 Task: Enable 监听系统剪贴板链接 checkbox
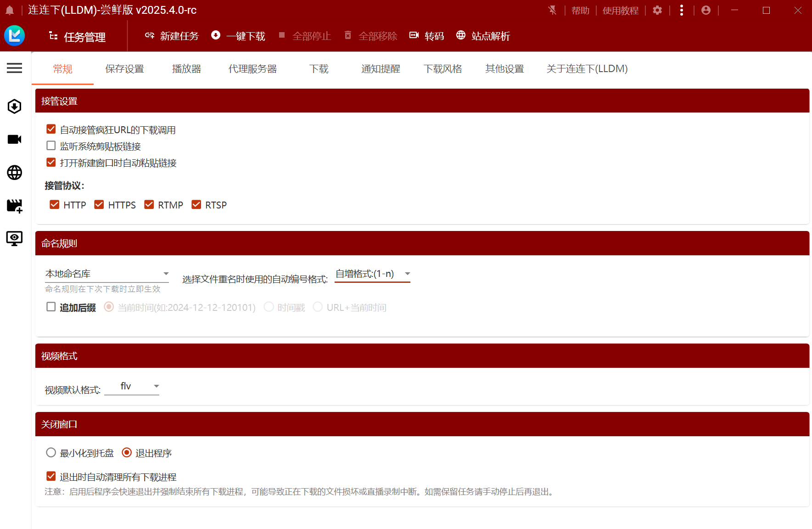click(51, 146)
